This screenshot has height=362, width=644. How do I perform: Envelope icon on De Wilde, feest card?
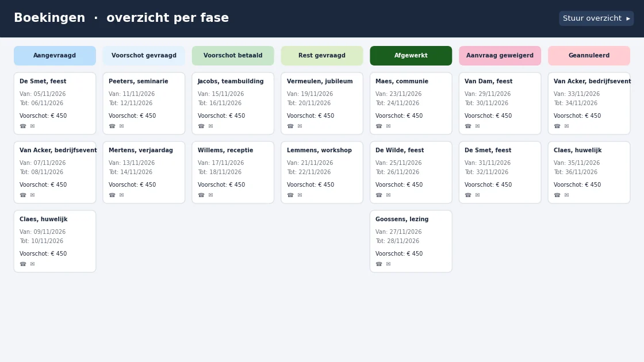click(389, 195)
